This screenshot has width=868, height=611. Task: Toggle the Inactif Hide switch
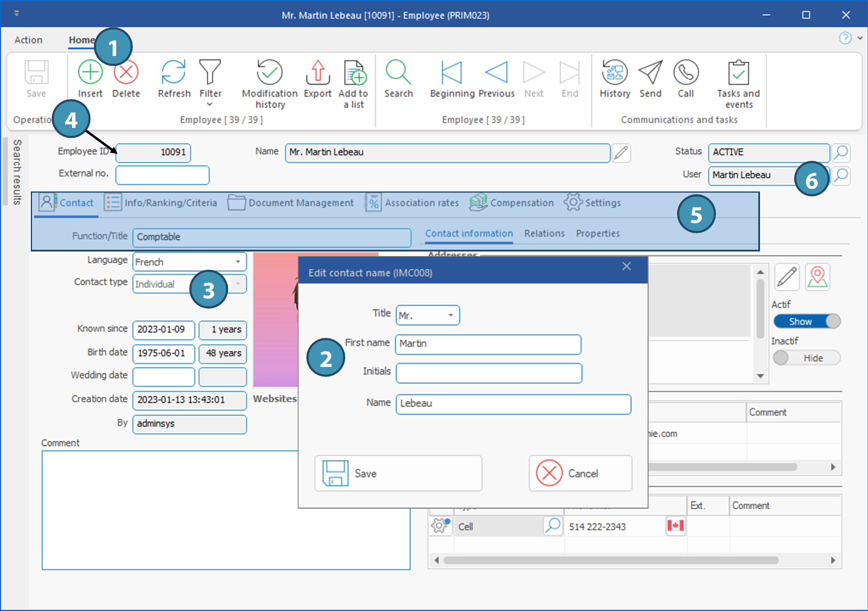click(806, 358)
